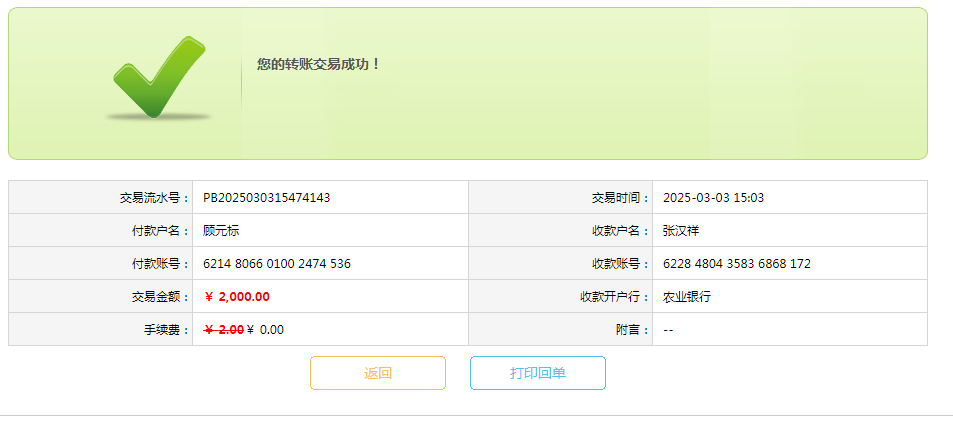Click the 打印回单 button
Image resolution: width=953 pixels, height=423 pixels.
(x=538, y=373)
